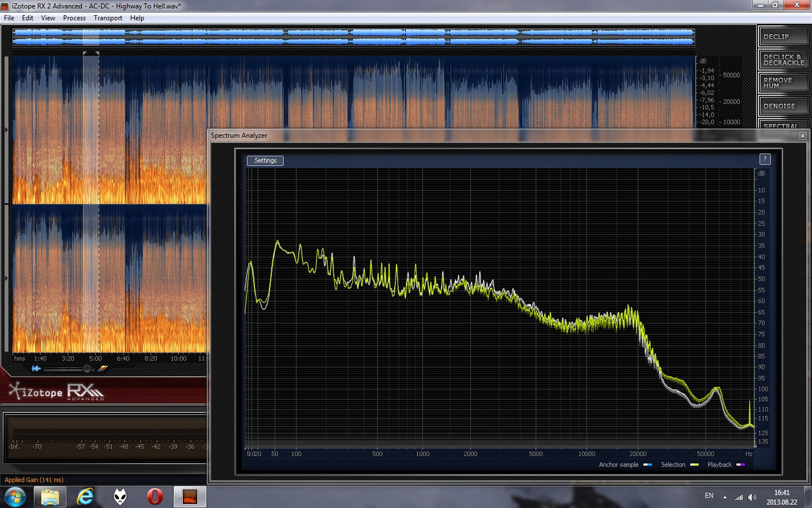The image size is (812, 508).
Task: Click the Spectrum Analyzer help question mark
Action: [764, 159]
